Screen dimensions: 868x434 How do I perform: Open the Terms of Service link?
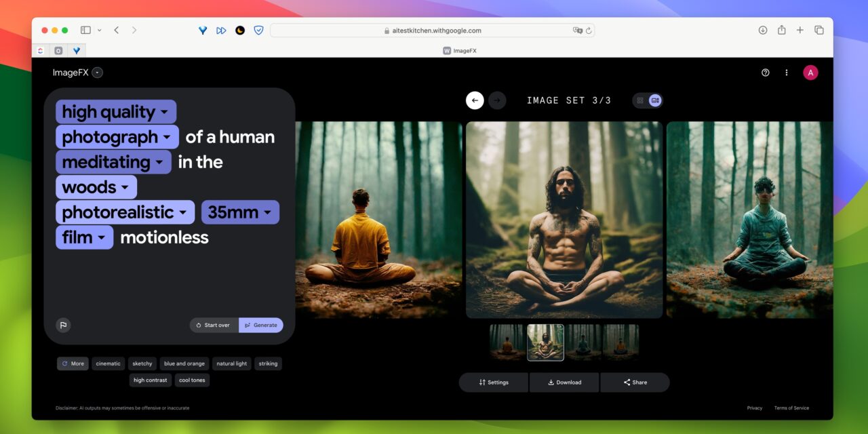791,408
